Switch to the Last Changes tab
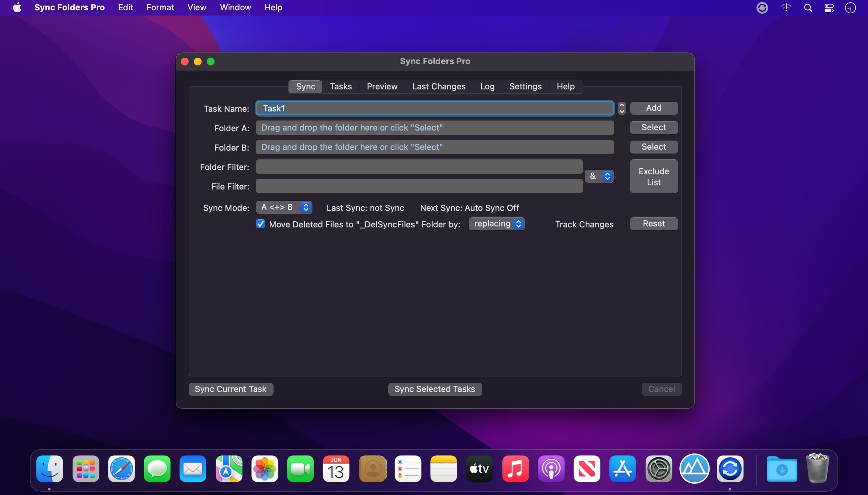868x495 pixels. 439,86
